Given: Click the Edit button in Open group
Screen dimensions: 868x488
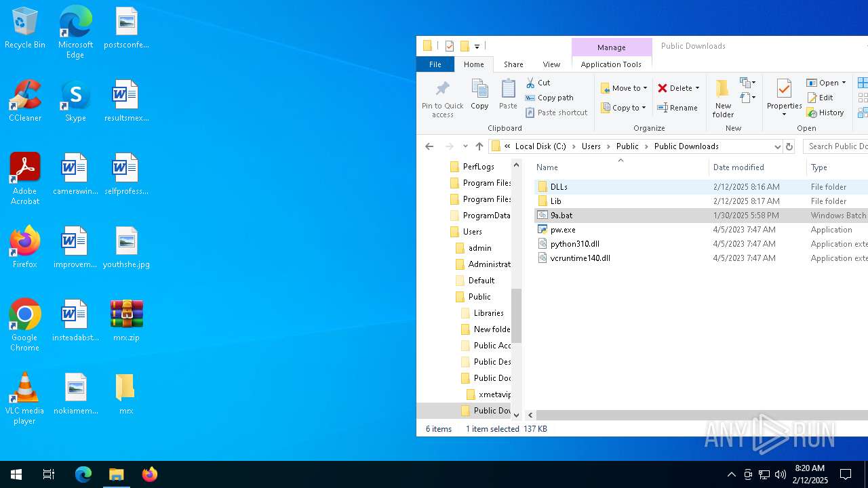Looking at the screenshot, I should 820,98.
